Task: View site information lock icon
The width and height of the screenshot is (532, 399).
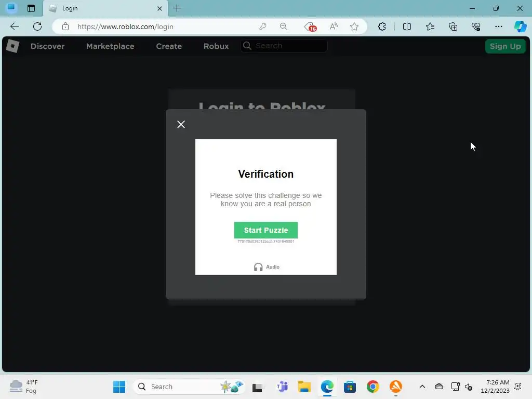Action: click(x=65, y=26)
